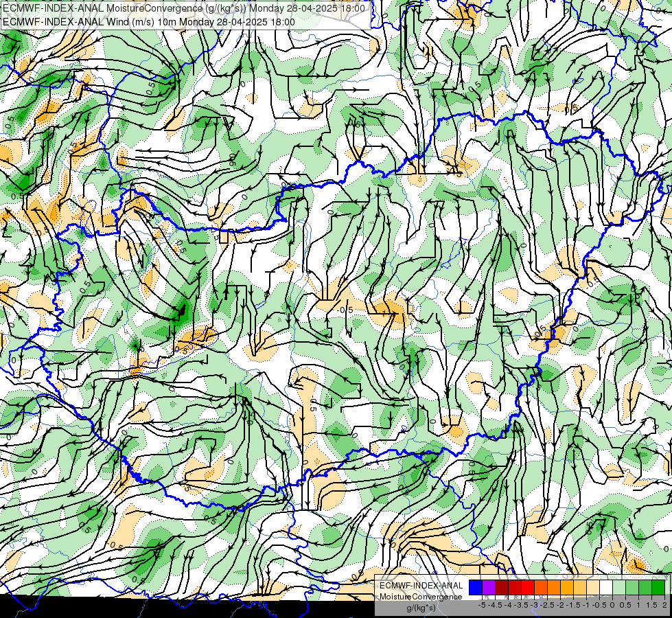Click the MoistureConvergence label in the legend
The width and height of the screenshot is (672, 618).
tap(421, 597)
